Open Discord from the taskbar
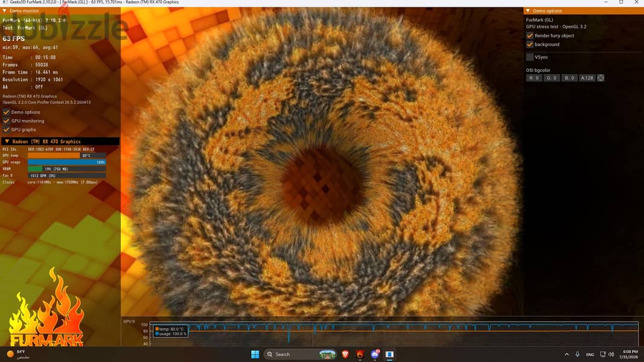Image resolution: width=644 pixels, height=362 pixels. (375, 354)
